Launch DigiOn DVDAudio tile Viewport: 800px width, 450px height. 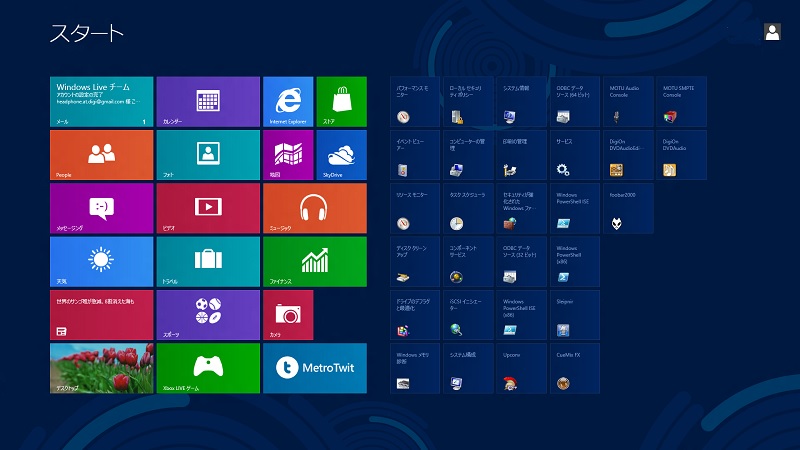coord(682,155)
